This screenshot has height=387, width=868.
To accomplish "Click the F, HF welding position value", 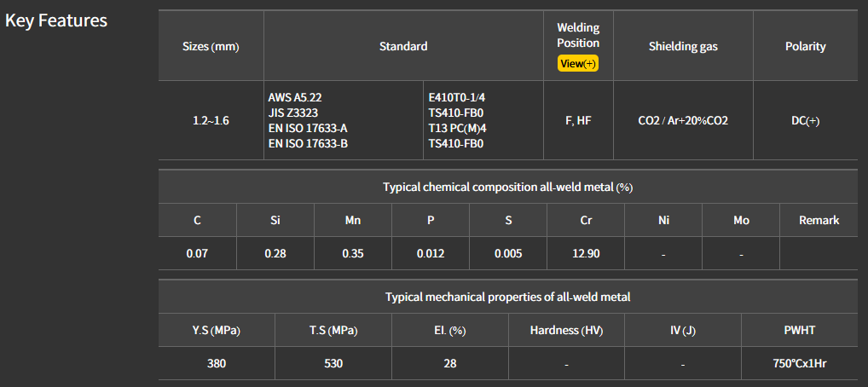I will click(578, 120).
